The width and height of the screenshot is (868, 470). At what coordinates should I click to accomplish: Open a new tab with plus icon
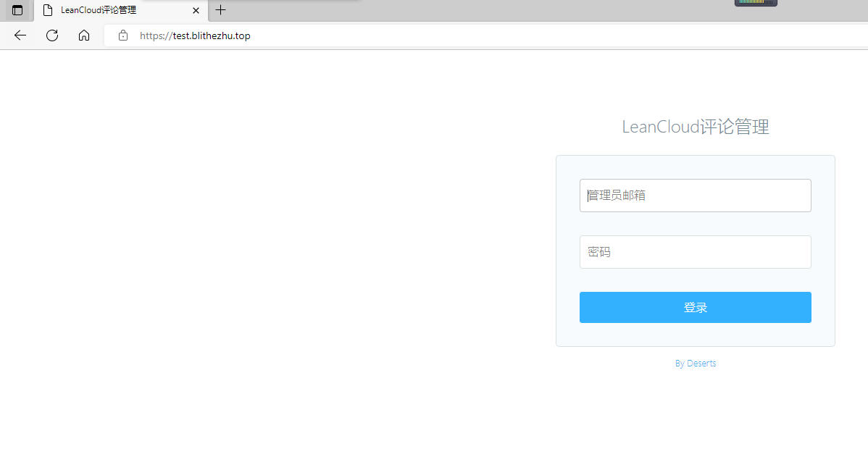(221, 10)
